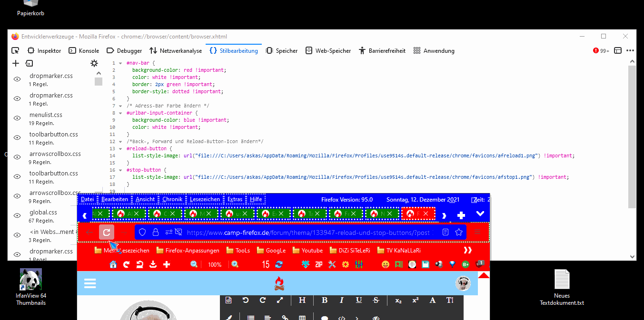Click the Bold button in the editor toolbar
This screenshot has height=320, width=644.
coord(325,300)
